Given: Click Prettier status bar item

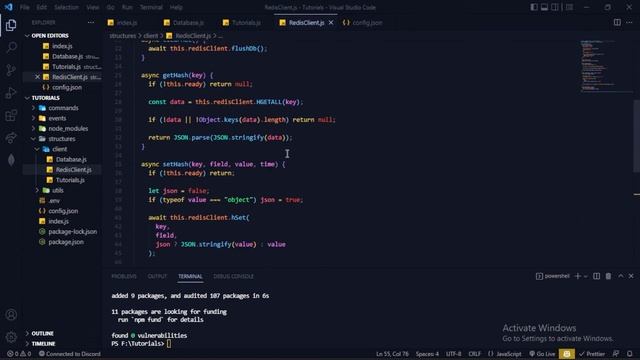Looking at the screenshot, I should pos(591,353).
